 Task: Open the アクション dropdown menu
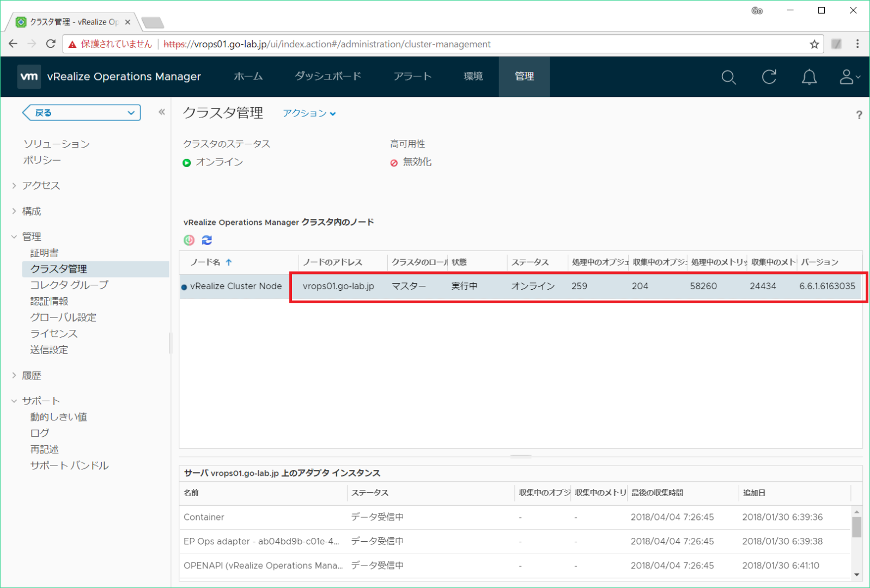(309, 113)
